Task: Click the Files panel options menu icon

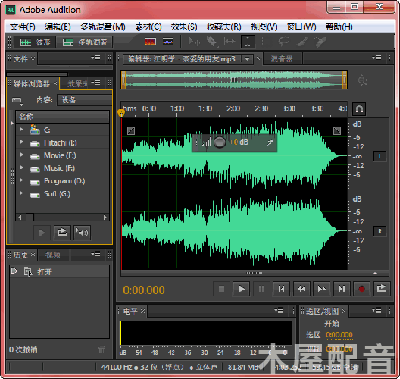Action: point(96,58)
